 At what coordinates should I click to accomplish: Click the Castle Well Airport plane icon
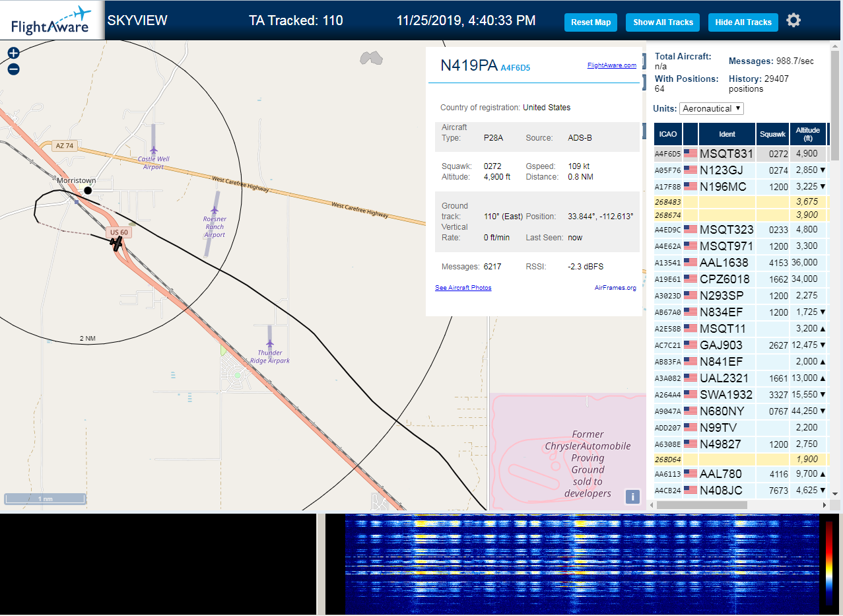(x=154, y=149)
